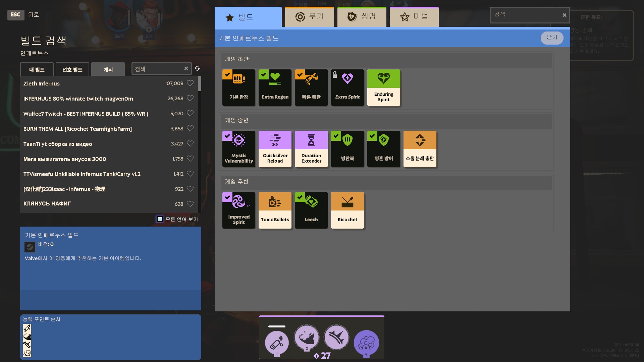644x362 pixels.
Task: Open the 빌드 tab
Action: tap(248, 17)
